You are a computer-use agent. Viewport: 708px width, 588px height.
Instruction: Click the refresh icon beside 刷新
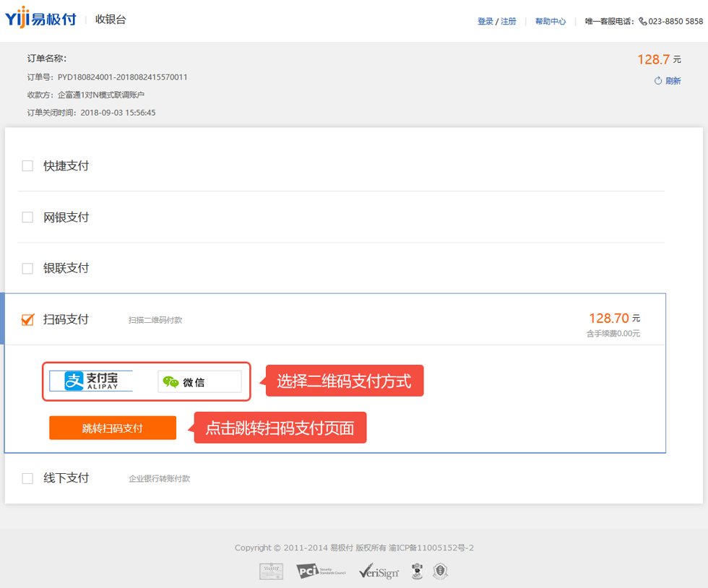[658, 80]
